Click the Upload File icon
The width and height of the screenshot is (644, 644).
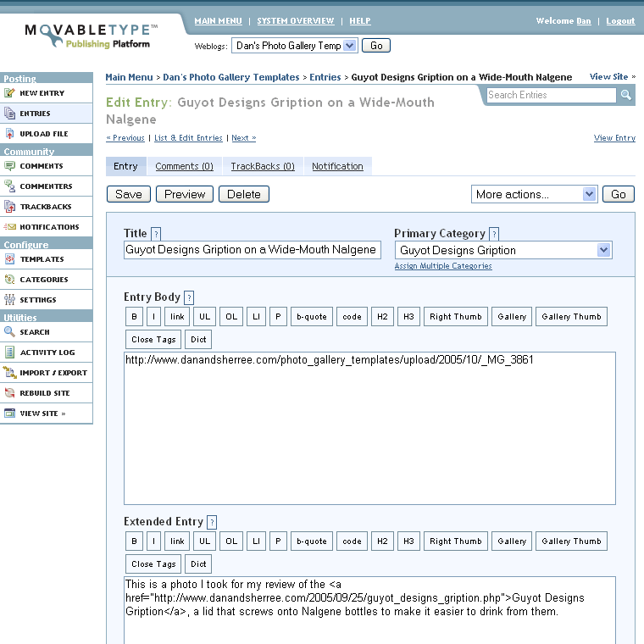[x=9, y=134]
